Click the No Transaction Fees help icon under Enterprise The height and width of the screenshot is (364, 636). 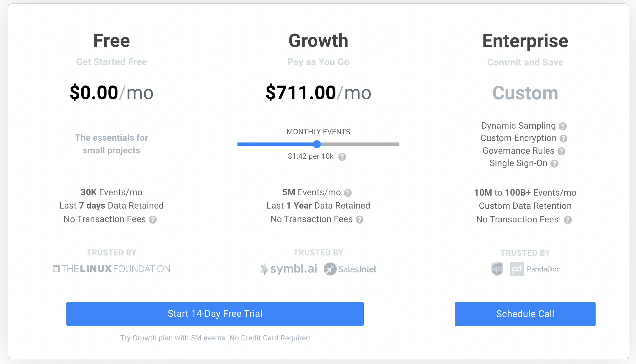coord(567,220)
